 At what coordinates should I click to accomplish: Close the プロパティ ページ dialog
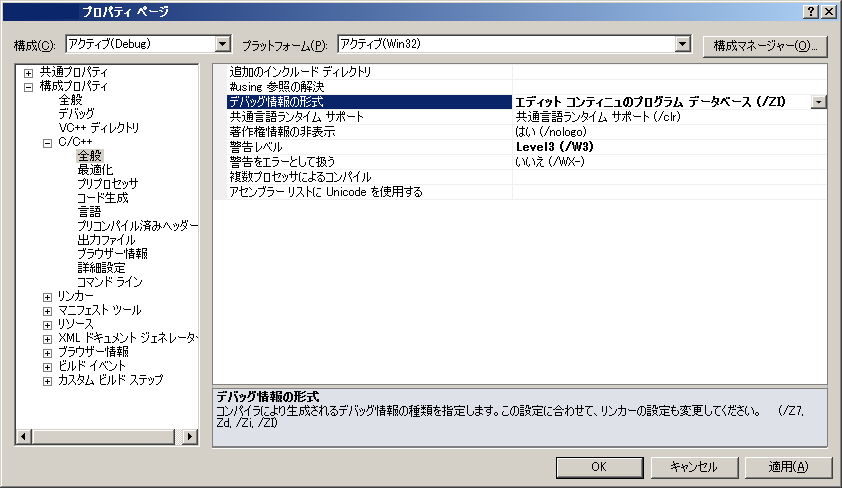point(829,11)
